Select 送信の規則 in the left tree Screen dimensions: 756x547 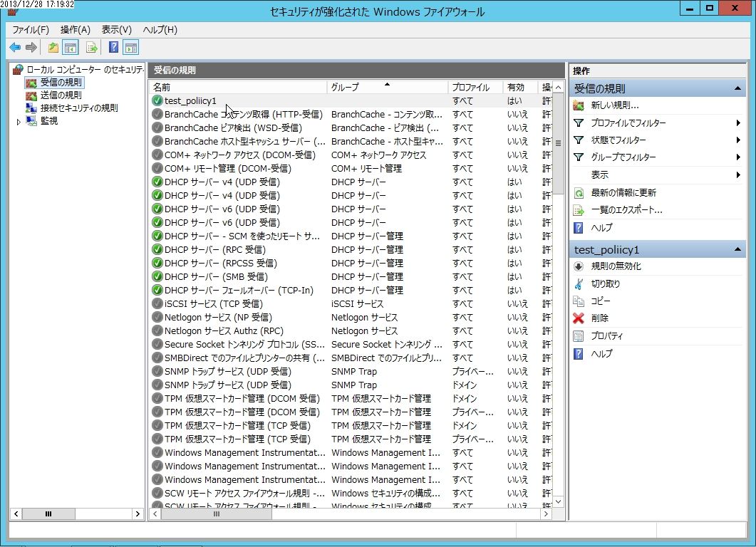61,95
